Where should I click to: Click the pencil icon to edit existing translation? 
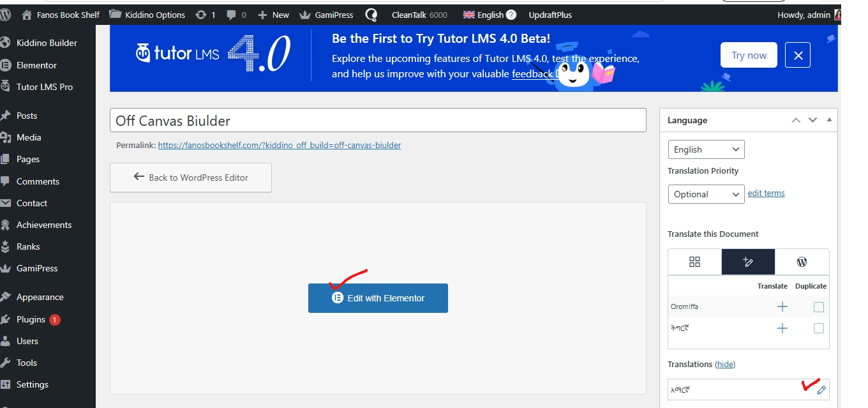(x=821, y=390)
